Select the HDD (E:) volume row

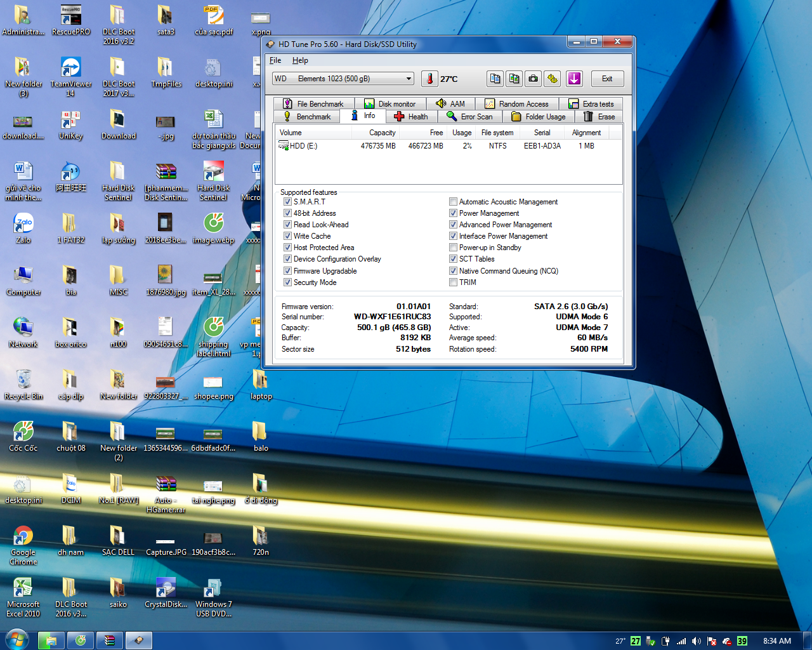point(303,146)
